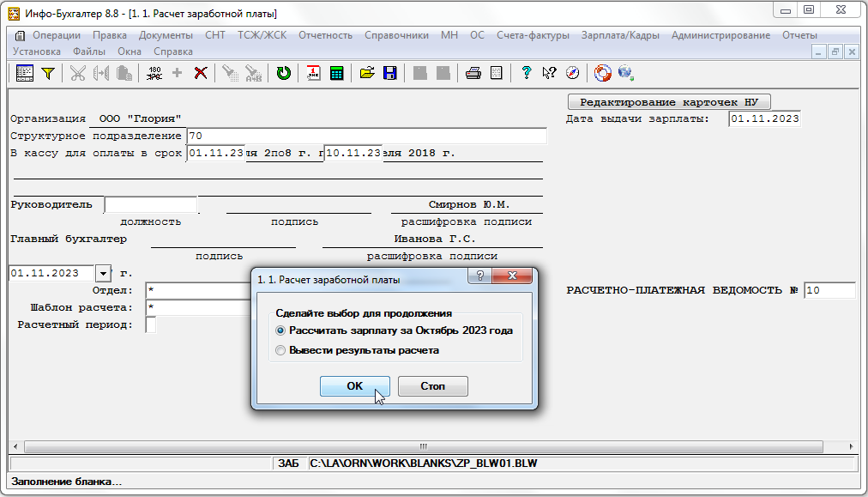Click the red X delete icon
Screen dimensions: 868x497
coord(201,73)
